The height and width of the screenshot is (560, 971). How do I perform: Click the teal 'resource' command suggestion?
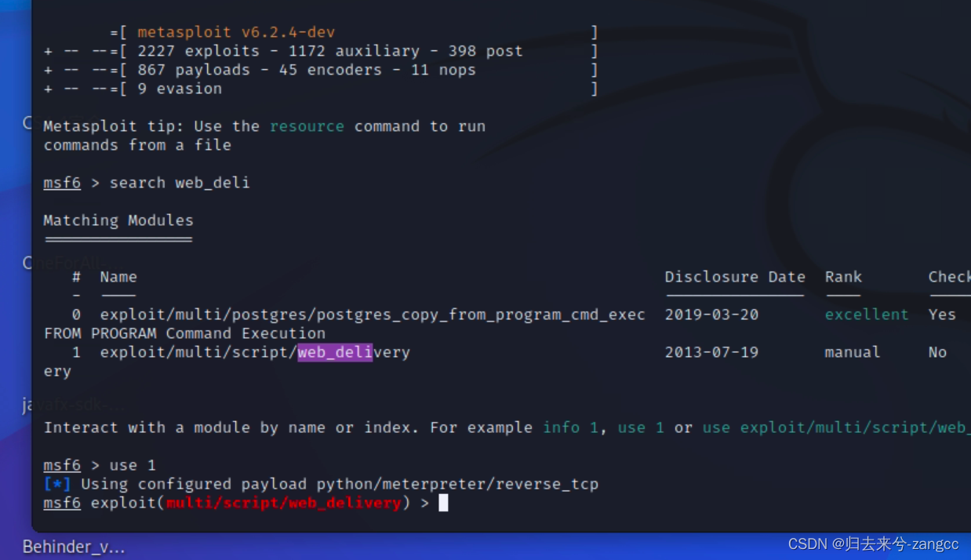[x=307, y=125]
